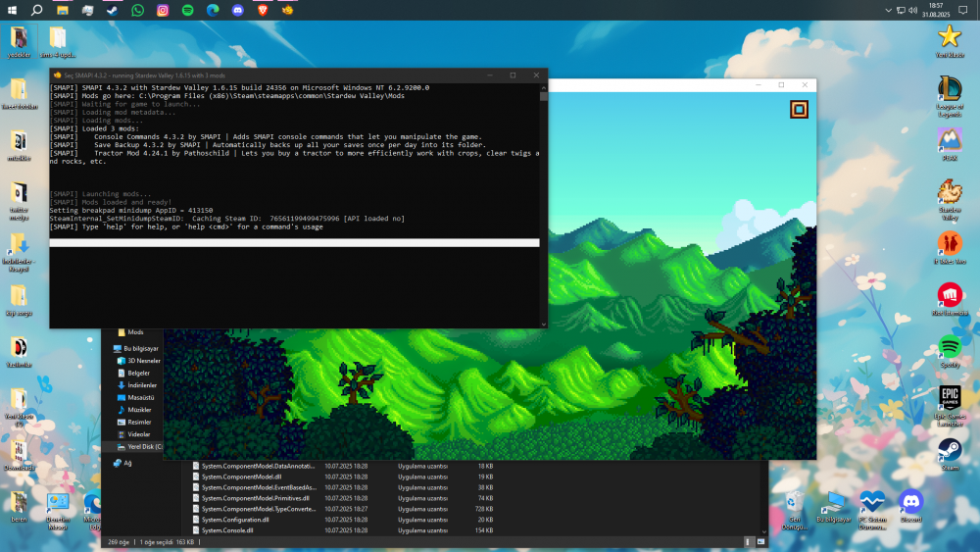Open the volume tray icon

912,10
